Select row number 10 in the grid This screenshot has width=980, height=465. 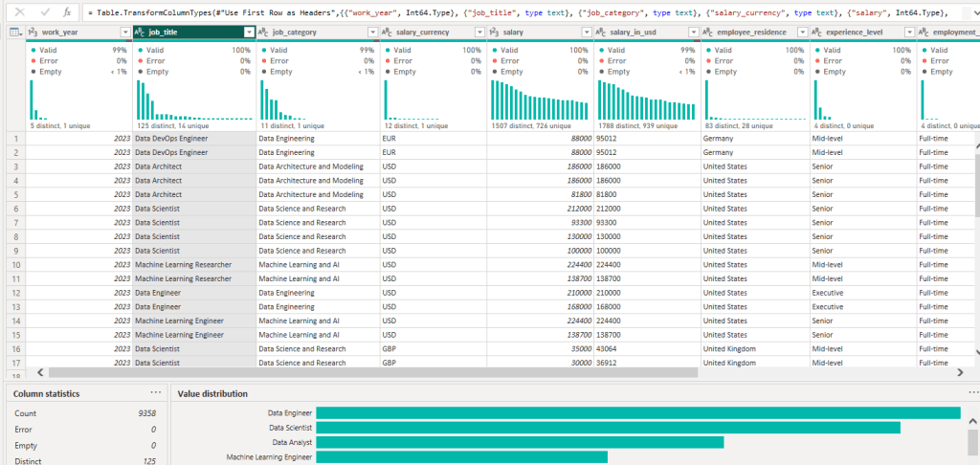pos(15,264)
